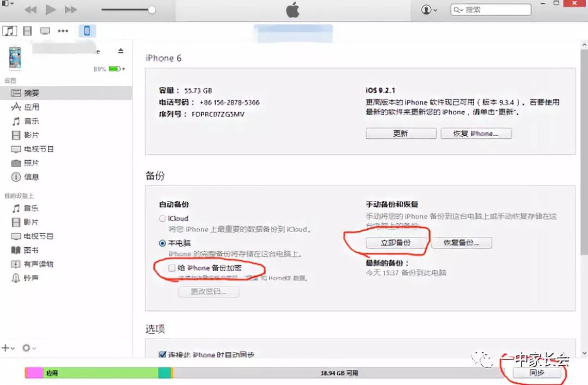Click into the search field
The width and height of the screenshot is (588, 385).
tap(491, 10)
